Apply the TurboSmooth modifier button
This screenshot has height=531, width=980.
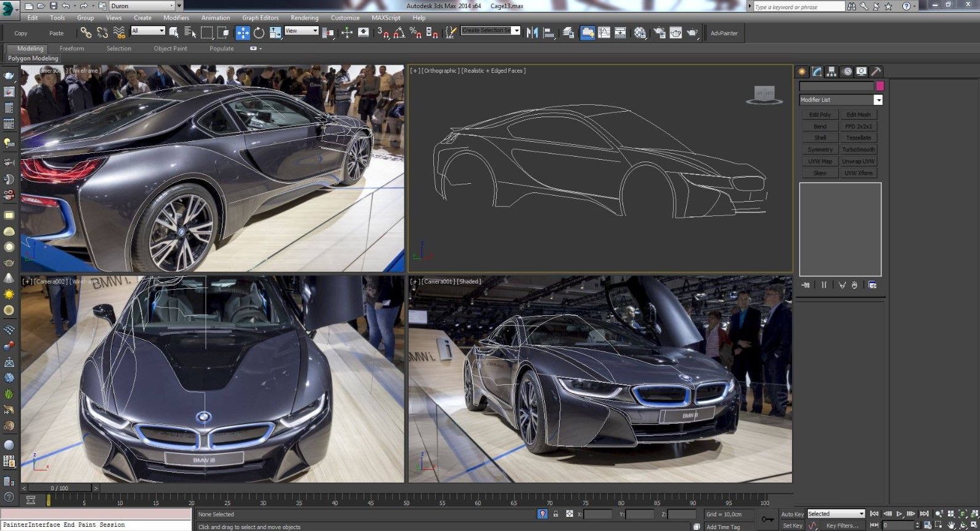pyautogui.click(x=858, y=150)
